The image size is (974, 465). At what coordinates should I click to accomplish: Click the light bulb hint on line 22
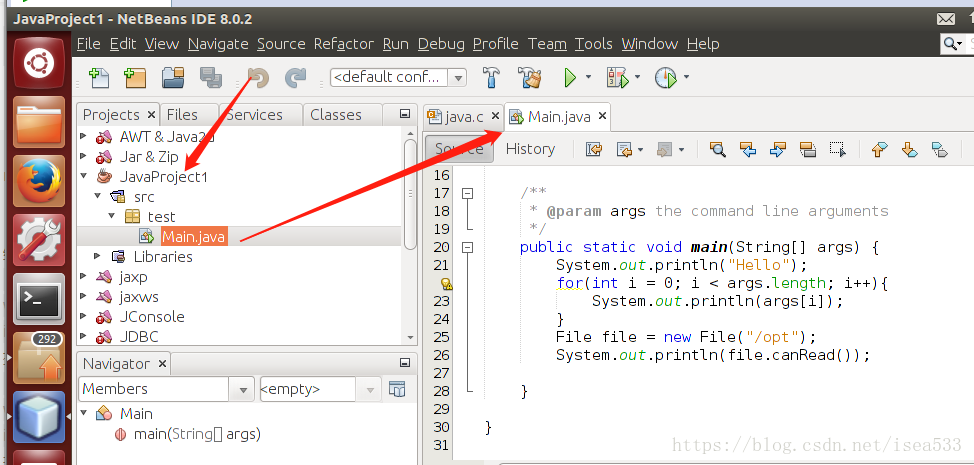pyautogui.click(x=447, y=284)
